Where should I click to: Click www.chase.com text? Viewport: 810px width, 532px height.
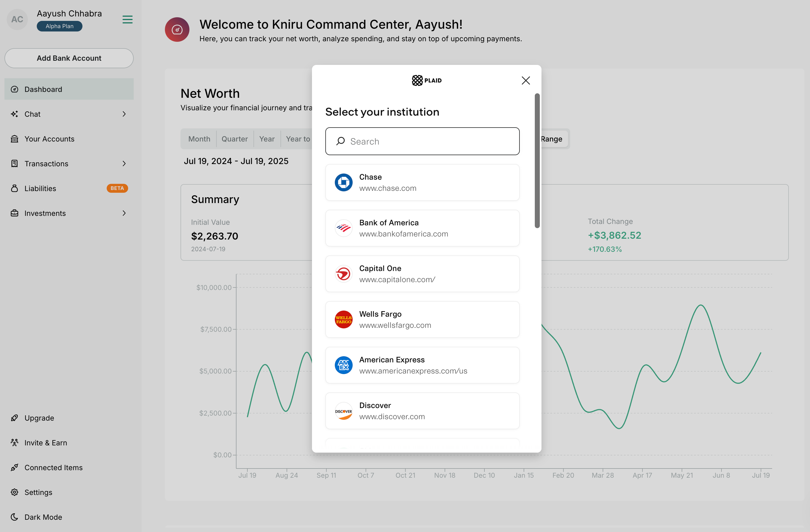(388, 188)
